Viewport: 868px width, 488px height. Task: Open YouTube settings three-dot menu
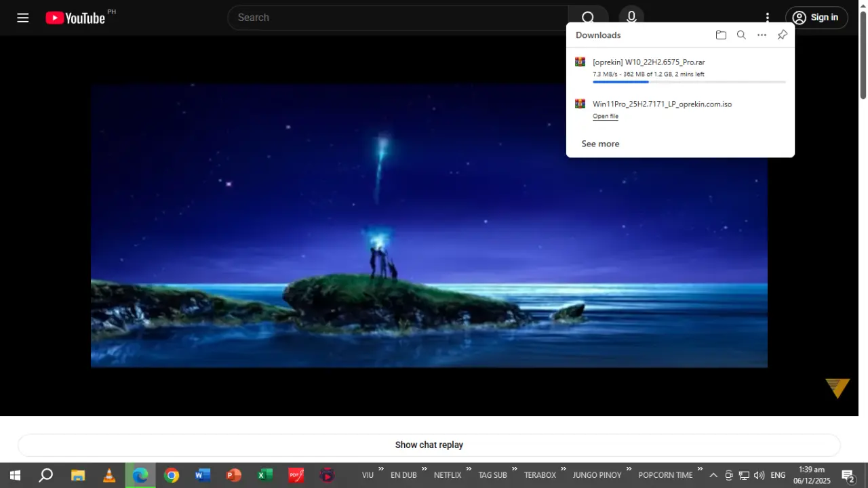[768, 18]
